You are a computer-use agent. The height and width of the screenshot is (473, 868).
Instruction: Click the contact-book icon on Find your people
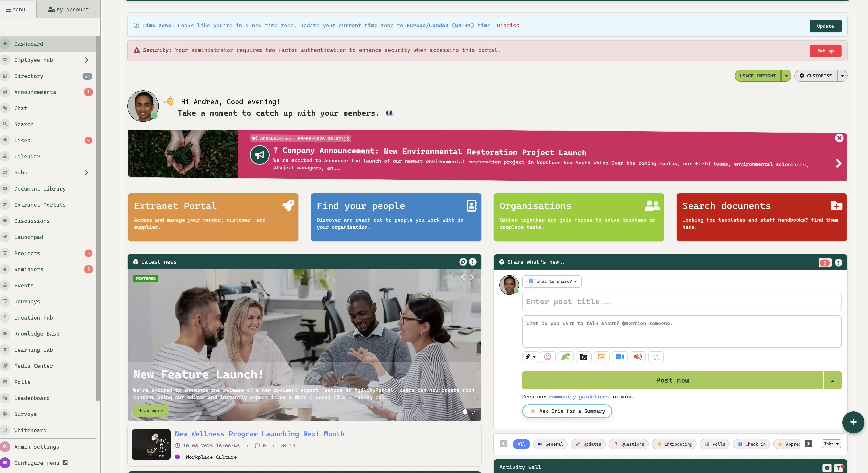pos(471,205)
